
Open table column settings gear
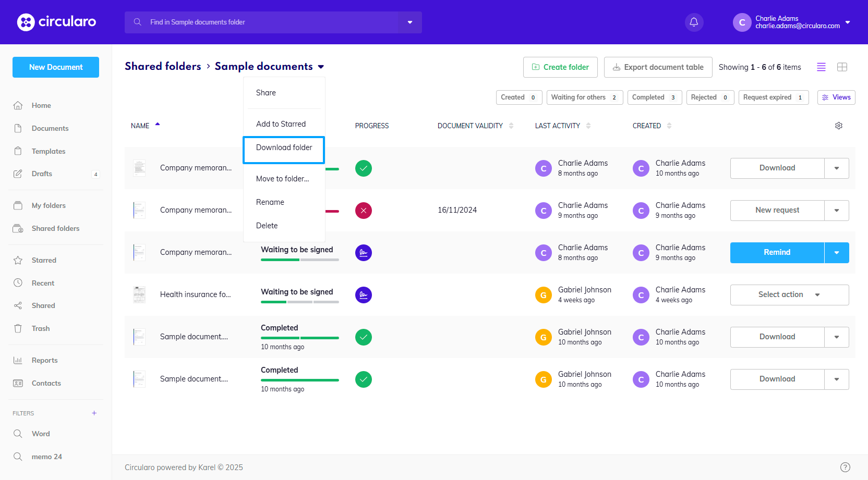coord(839,126)
